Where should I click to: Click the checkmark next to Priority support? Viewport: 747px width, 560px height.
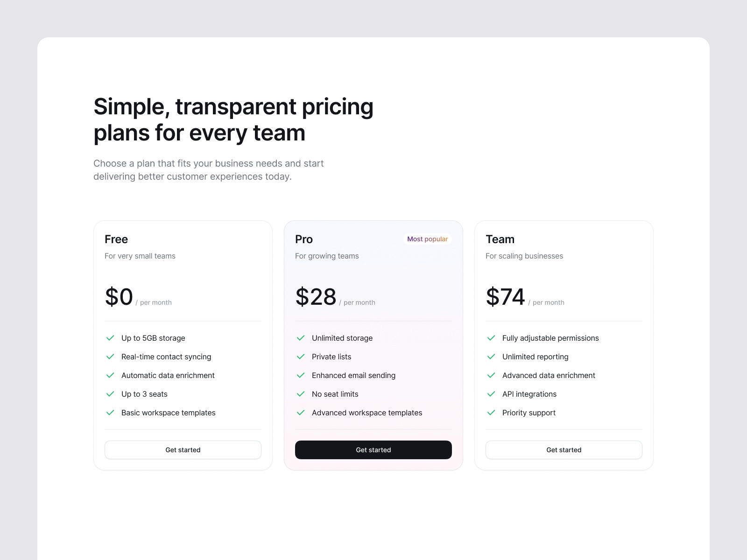(491, 413)
